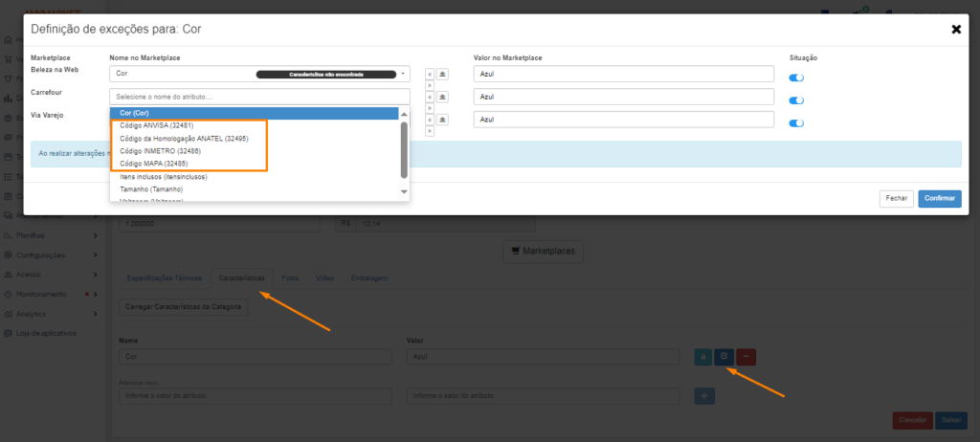
Task: Click the Adicionar novo attribute name field
Action: (255, 396)
